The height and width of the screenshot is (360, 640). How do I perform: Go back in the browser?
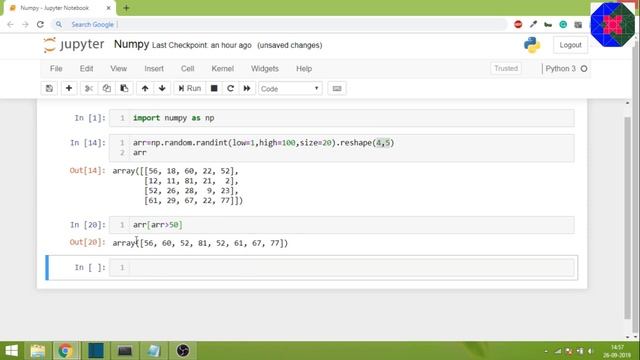click(x=11, y=24)
